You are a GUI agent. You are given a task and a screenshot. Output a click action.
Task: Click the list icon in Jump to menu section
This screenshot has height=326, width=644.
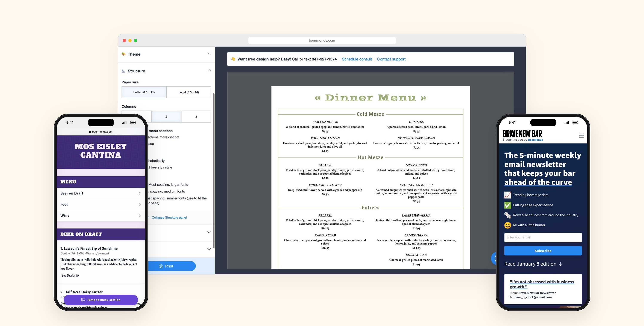click(x=83, y=300)
